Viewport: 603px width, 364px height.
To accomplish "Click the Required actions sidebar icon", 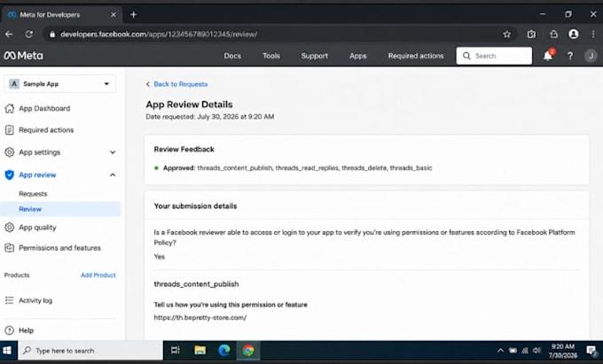I will [x=9, y=130].
